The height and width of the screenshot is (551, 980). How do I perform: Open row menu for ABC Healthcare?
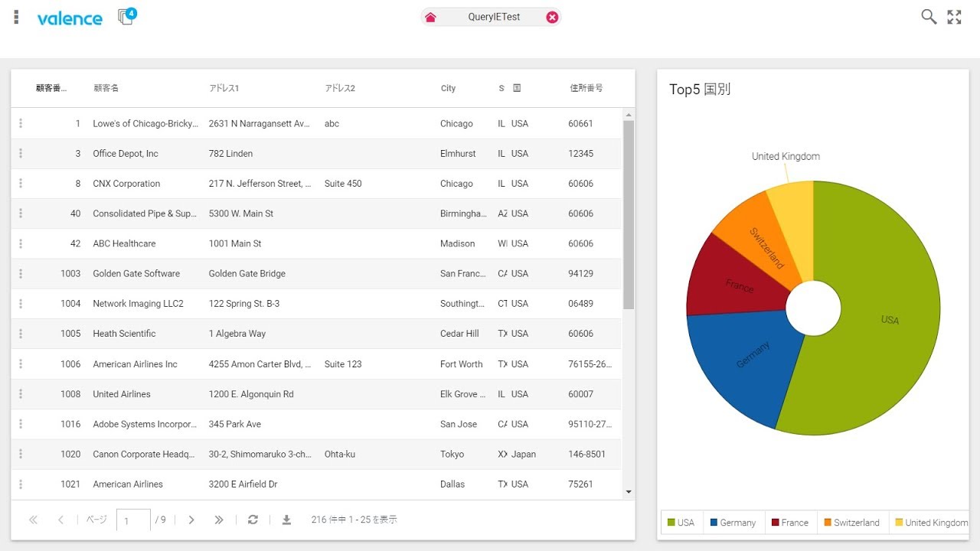pyautogui.click(x=21, y=243)
